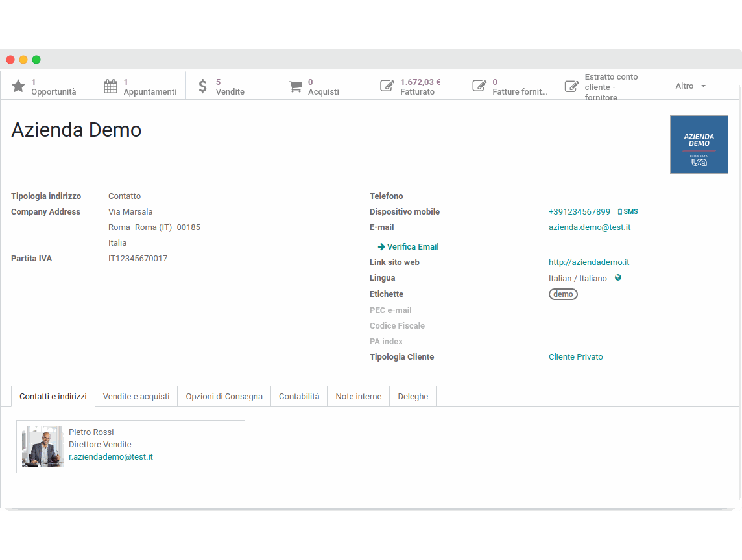Open the Note interne tab
742x560 pixels.
click(x=358, y=396)
